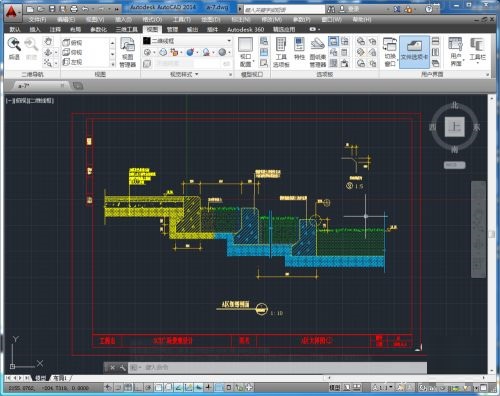
Task: Switch to the 参数化 ribbon tab
Action: (x=98, y=29)
